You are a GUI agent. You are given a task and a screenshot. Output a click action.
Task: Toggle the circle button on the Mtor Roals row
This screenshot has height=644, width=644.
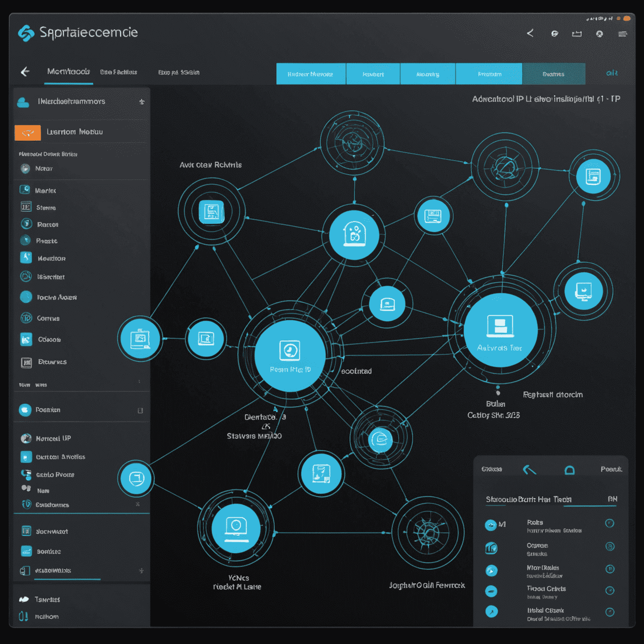click(610, 569)
